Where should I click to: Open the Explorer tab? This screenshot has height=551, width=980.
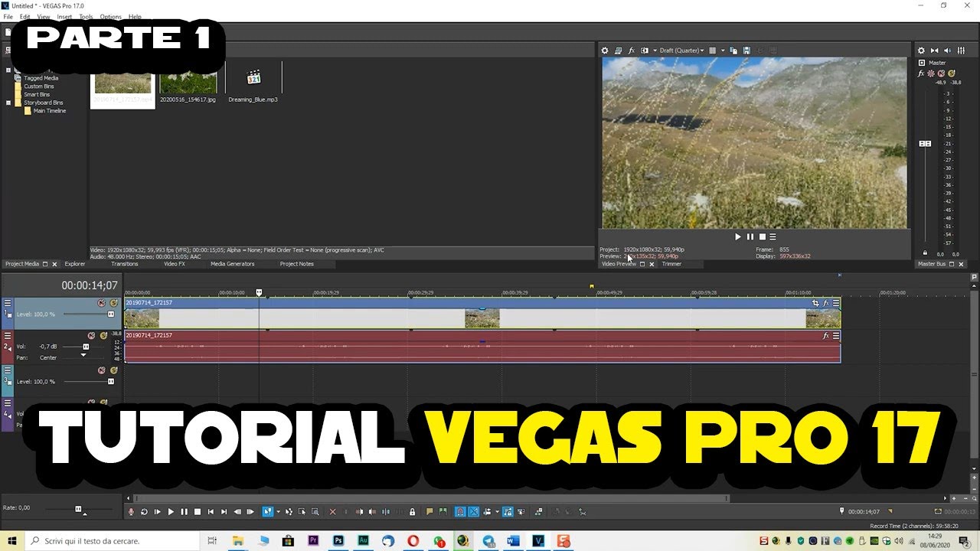(x=75, y=264)
